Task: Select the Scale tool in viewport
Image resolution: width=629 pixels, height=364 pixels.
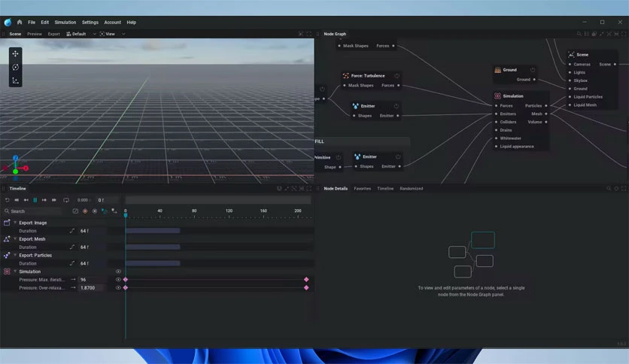Action: (x=15, y=80)
